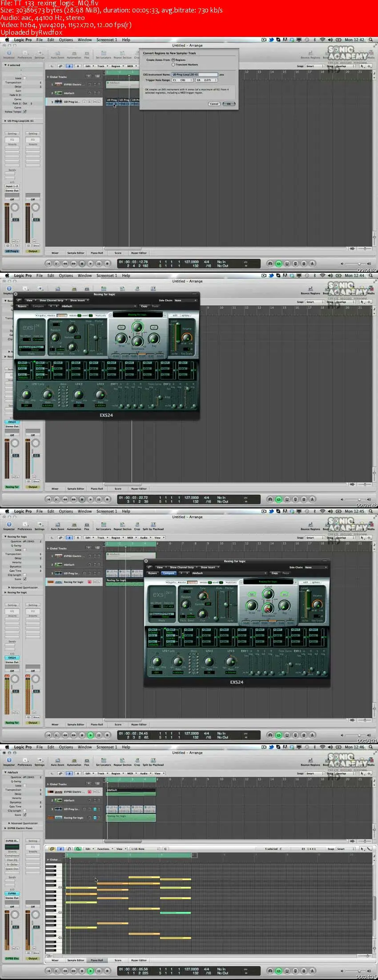Screen dimensions: 378x980
Task: Click Cancel in Convert Regions dialog
Action: pos(214,104)
